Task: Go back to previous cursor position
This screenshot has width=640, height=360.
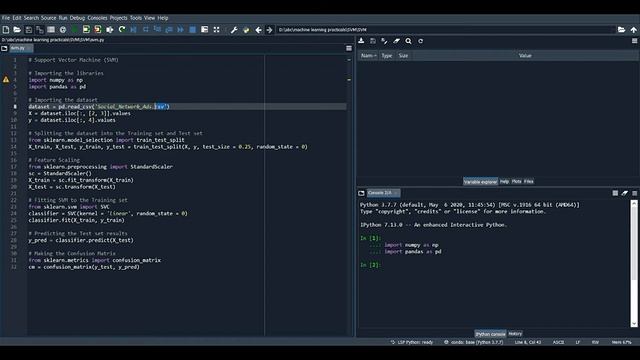Action: pyautogui.click(x=258, y=29)
